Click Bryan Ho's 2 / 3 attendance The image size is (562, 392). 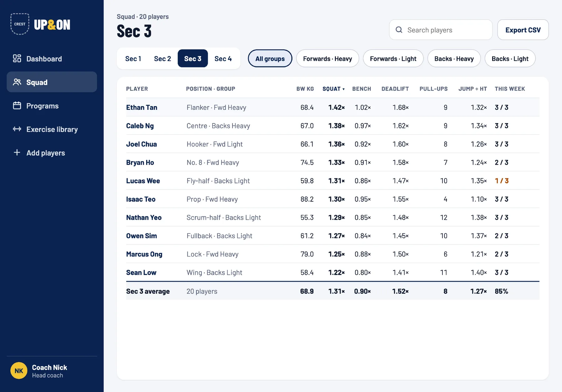tap(502, 162)
